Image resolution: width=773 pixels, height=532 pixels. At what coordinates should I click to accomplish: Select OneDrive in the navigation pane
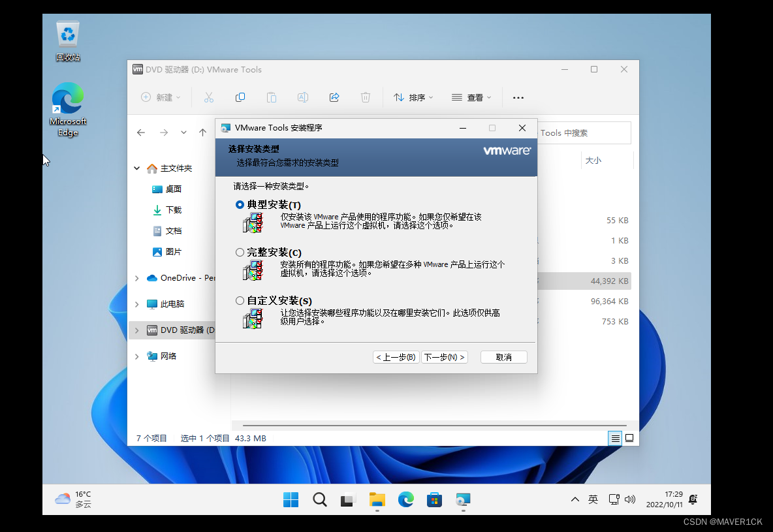180,278
